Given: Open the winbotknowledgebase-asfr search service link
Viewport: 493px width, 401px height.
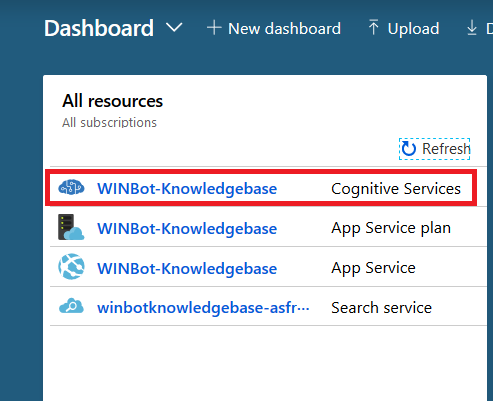Looking at the screenshot, I should [x=203, y=307].
